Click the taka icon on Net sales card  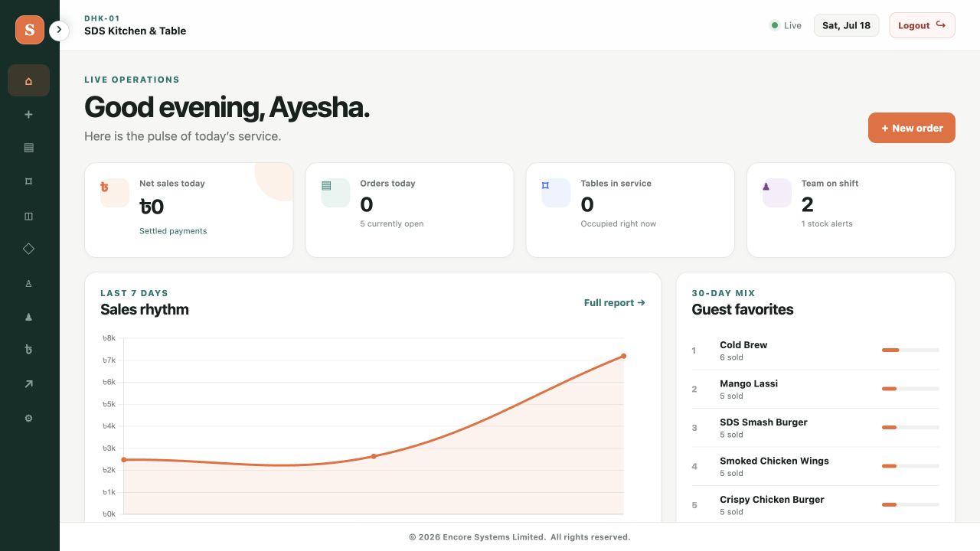coord(115,193)
